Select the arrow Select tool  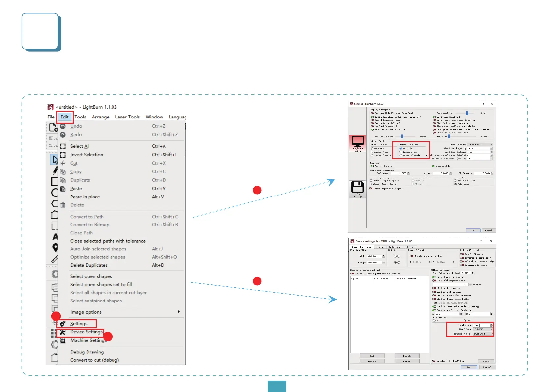(x=54, y=160)
